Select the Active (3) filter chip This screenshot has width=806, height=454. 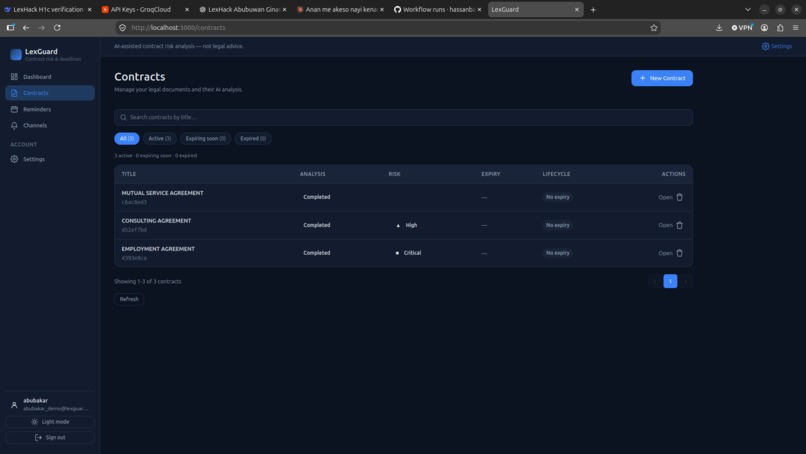coord(159,138)
